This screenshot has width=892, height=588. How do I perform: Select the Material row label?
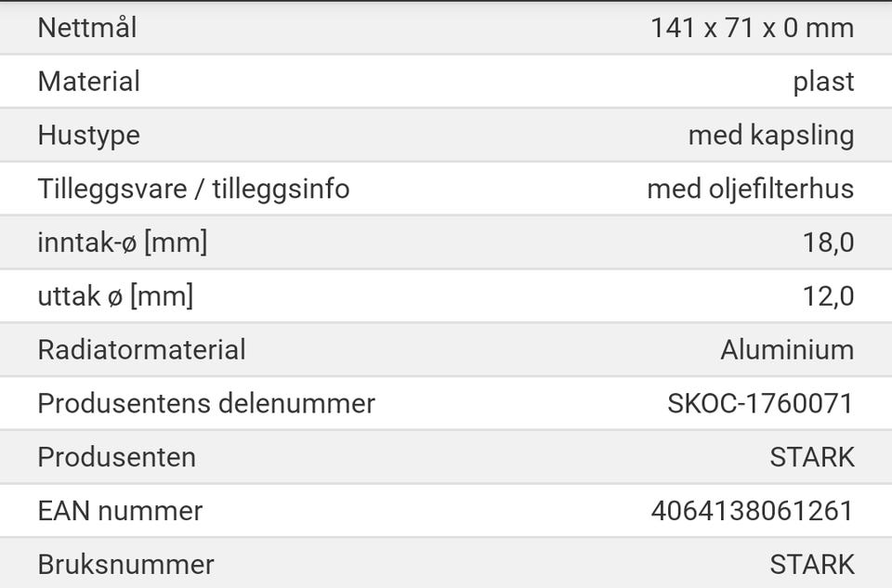(89, 82)
